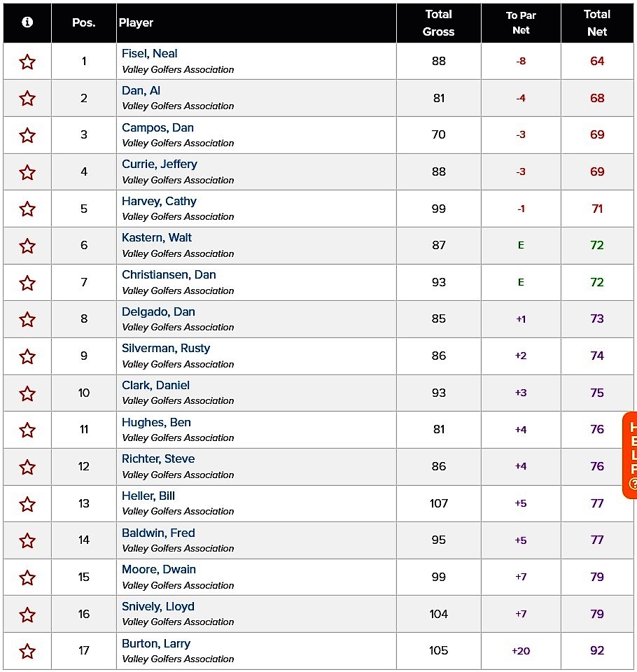This screenshot has width=637, height=672.
Task: Click the Delgado, Dan player name
Action: (x=158, y=311)
